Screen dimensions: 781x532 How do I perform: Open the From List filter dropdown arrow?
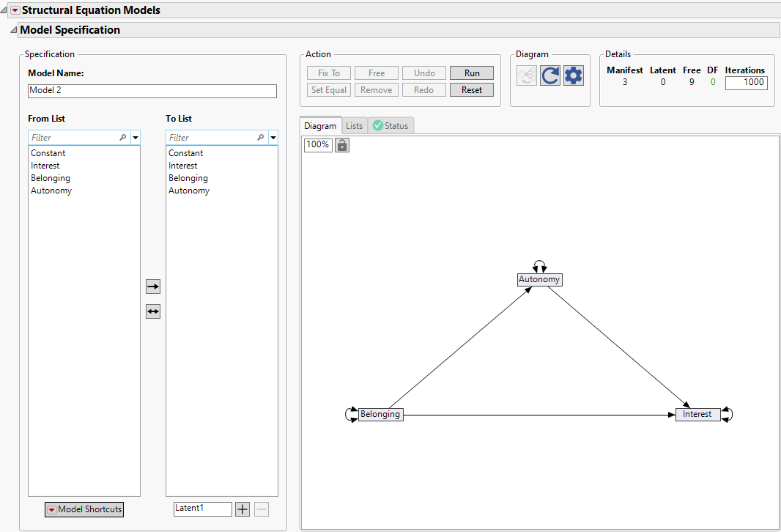click(x=136, y=137)
